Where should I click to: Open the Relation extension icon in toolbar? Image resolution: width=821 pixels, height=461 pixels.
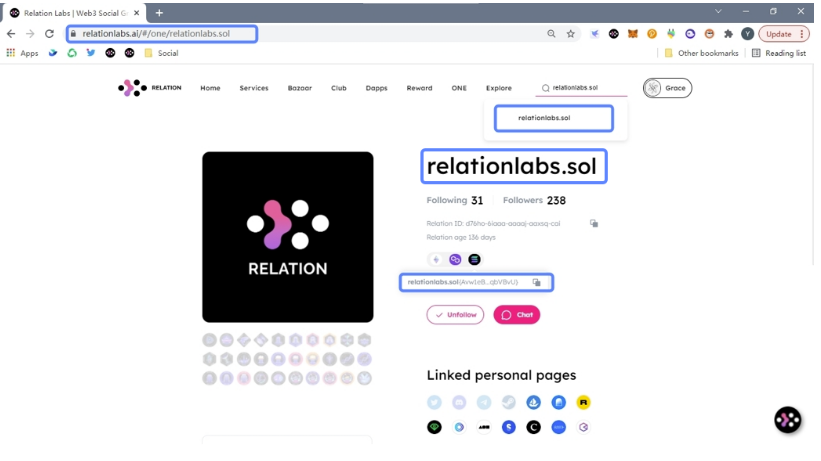click(x=614, y=34)
